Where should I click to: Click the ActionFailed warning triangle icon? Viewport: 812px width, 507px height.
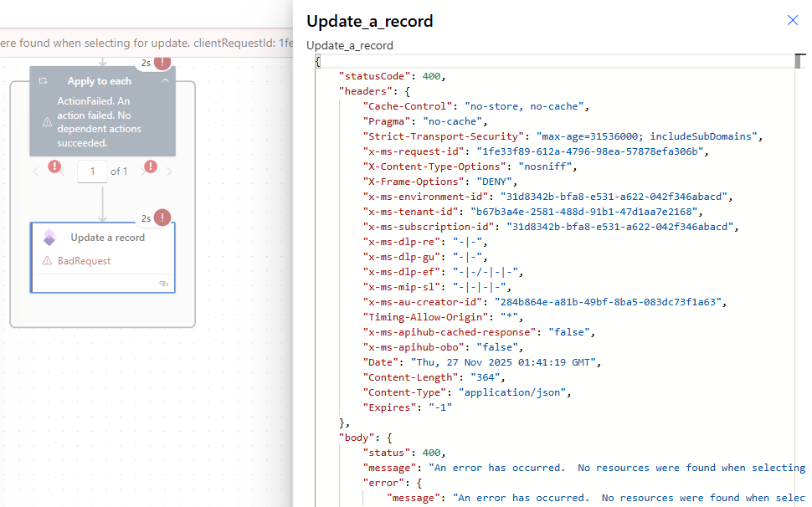pos(47,122)
